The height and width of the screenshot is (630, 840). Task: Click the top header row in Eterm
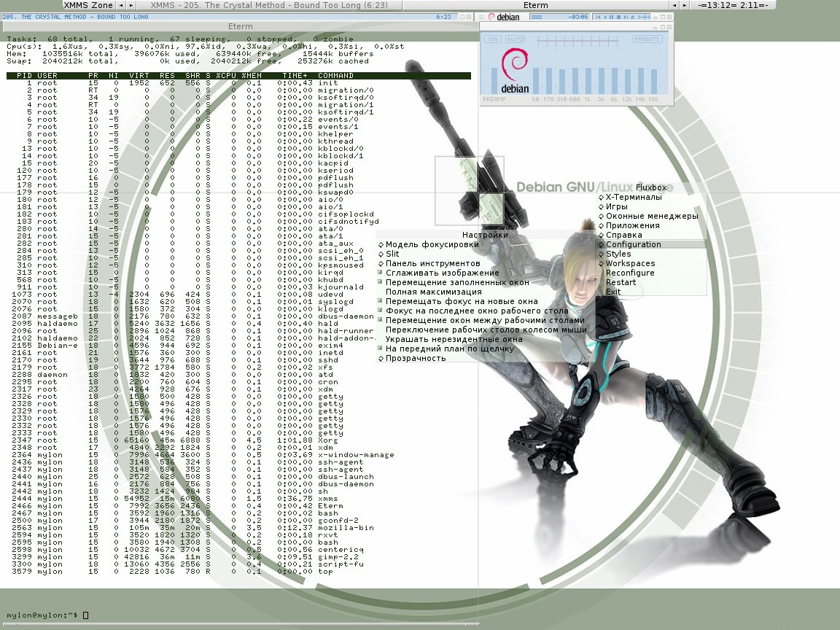[239, 76]
